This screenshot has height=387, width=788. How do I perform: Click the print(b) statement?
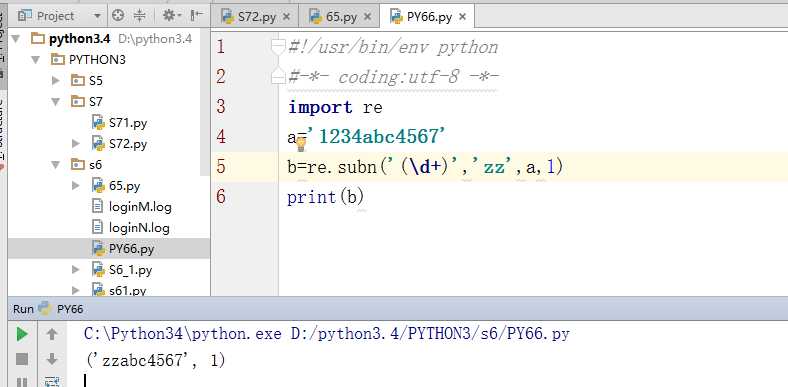coord(326,197)
